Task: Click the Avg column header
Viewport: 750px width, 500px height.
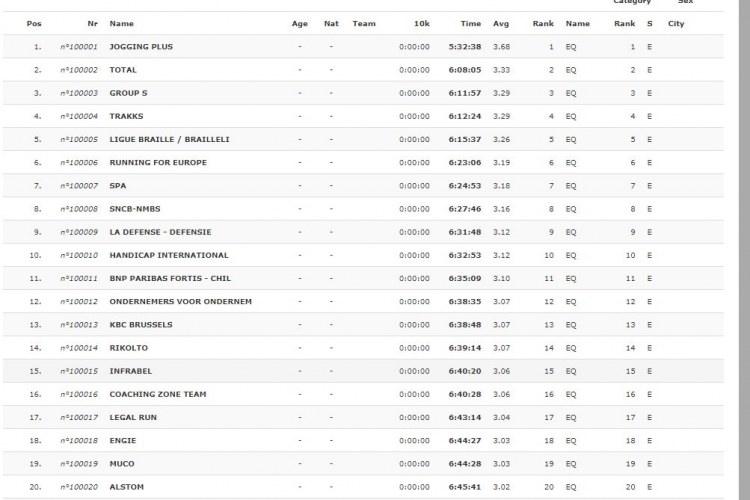Action: pyautogui.click(x=501, y=23)
